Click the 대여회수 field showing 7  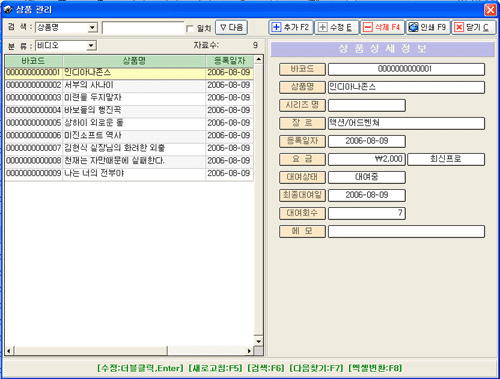tap(367, 213)
